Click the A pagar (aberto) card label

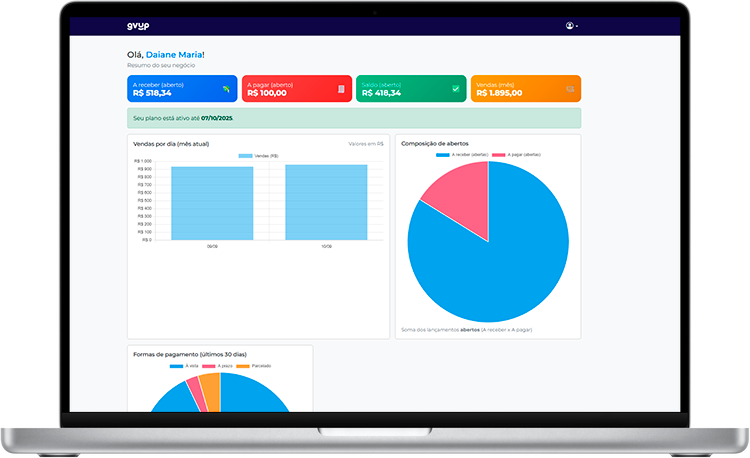tap(270, 85)
